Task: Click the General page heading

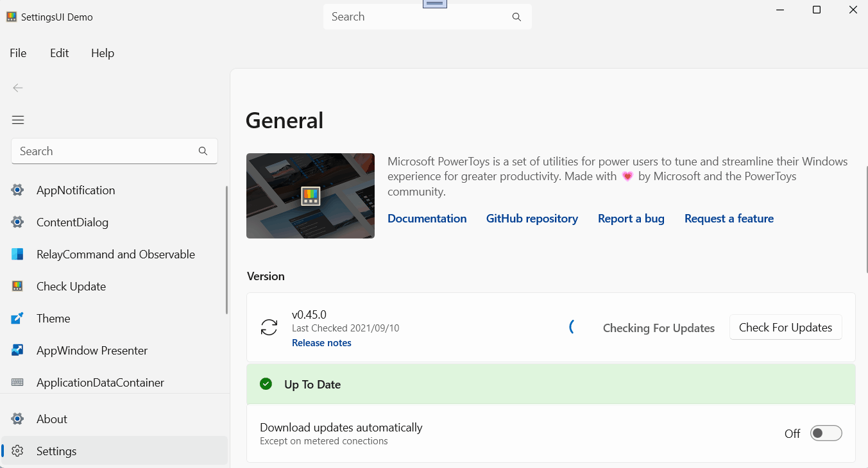Action: tap(285, 121)
